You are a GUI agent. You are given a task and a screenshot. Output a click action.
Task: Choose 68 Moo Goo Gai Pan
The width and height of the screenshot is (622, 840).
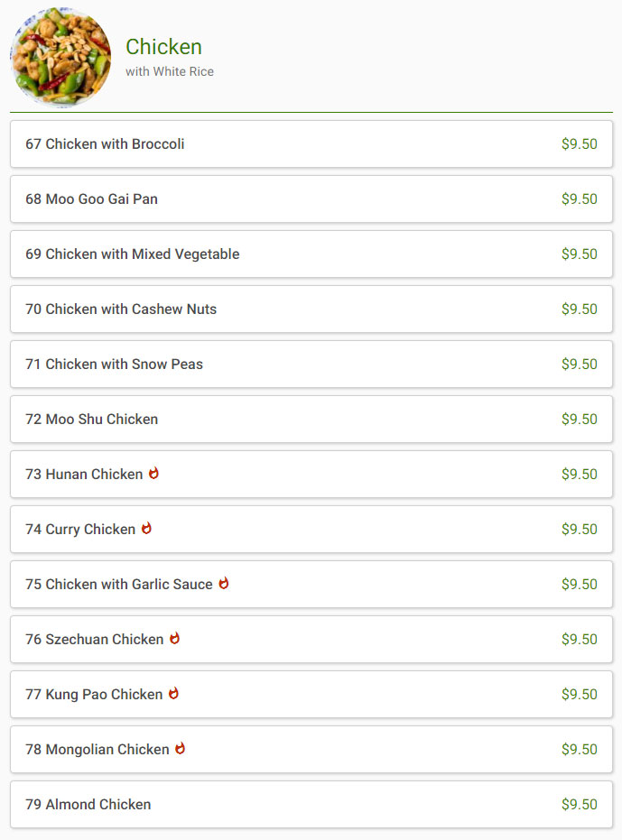(x=311, y=198)
